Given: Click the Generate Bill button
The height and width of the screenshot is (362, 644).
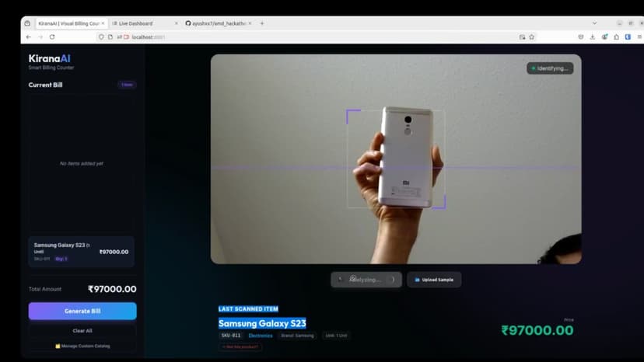Looking at the screenshot, I should tap(82, 311).
